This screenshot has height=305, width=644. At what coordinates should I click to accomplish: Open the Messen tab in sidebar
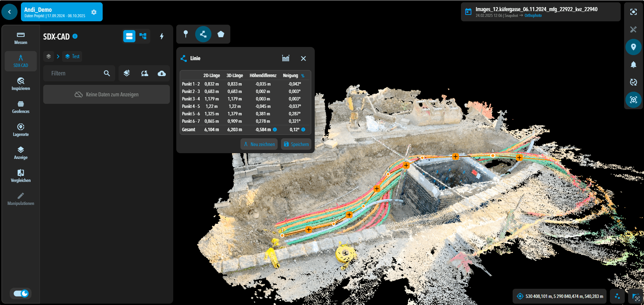coord(21,38)
